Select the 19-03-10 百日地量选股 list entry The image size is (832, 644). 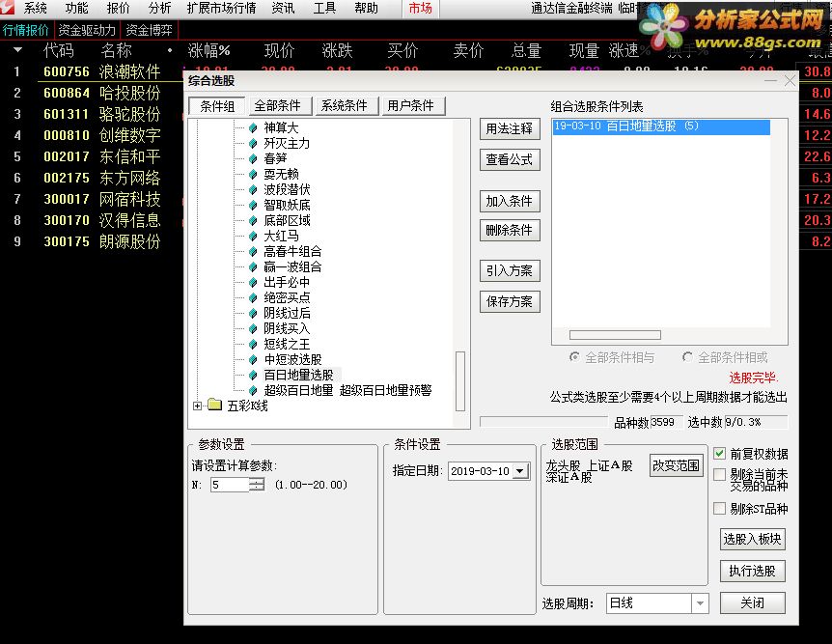(661, 126)
